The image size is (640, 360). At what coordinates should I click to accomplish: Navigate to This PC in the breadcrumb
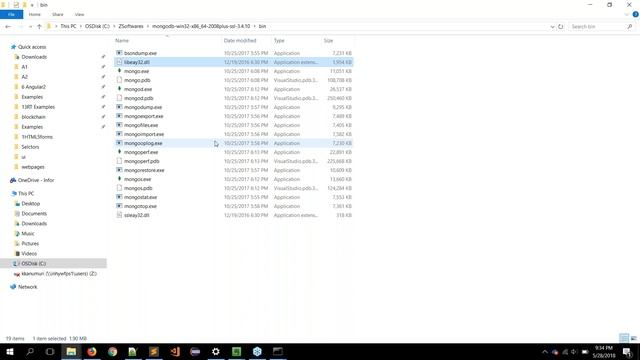click(x=68, y=27)
